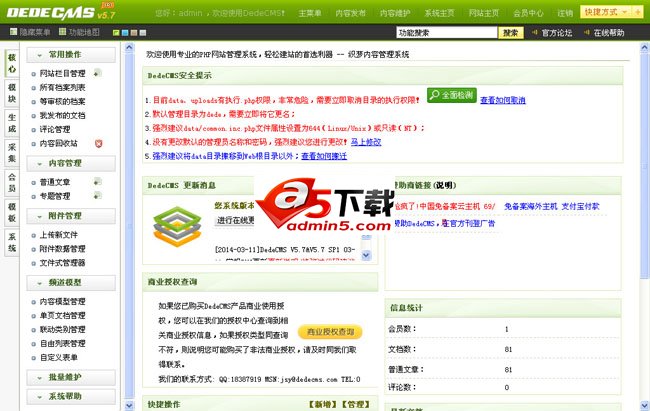Collapse the 常用操作 section

[x=71, y=55]
